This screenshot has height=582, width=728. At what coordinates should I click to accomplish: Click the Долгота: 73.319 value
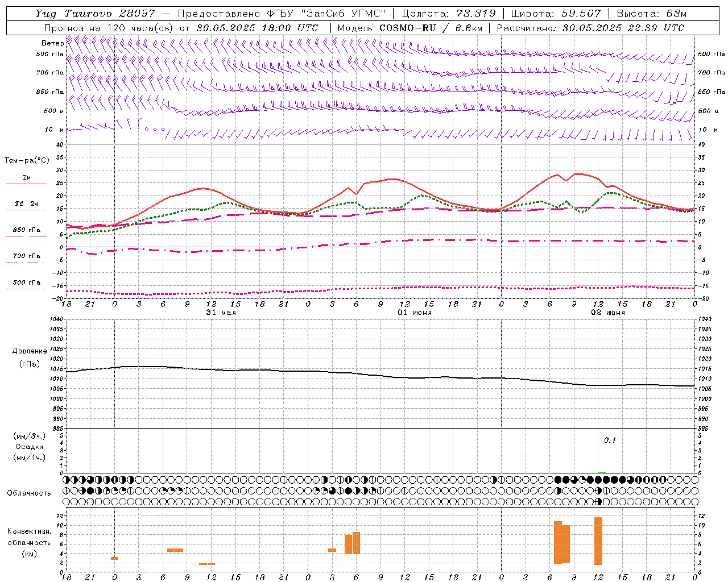[449, 14]
